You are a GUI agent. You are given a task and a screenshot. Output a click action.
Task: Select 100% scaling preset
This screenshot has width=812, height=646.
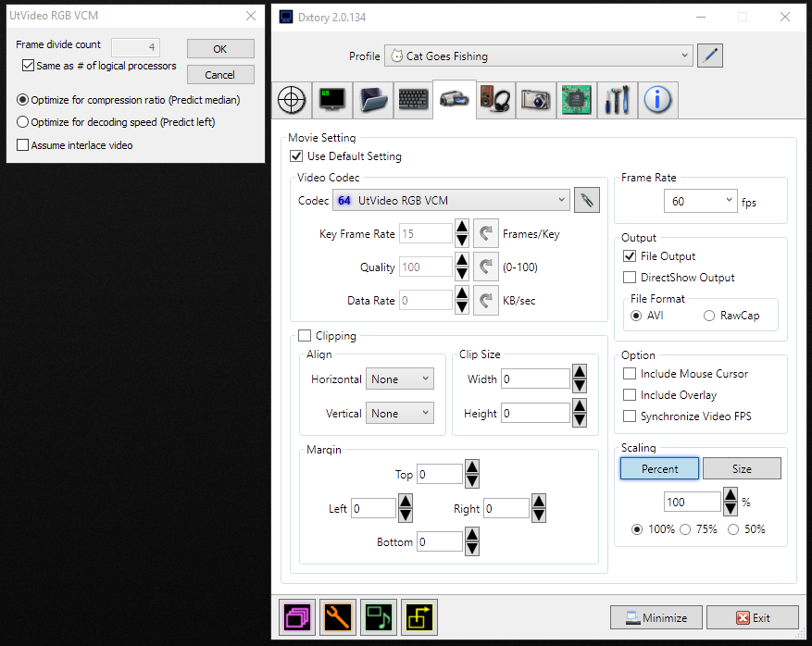(638, 529)
